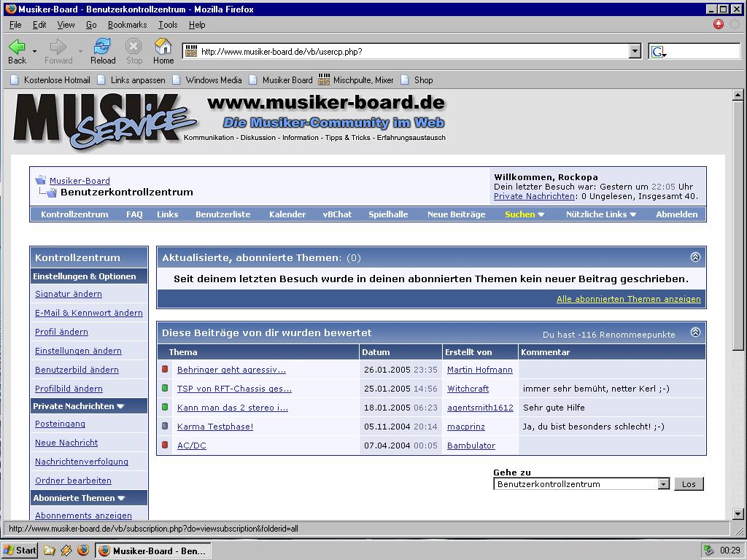This screenshot has height=560, width=747.
Task: Open user profile agentsmith1612
Action: point(480,408)
